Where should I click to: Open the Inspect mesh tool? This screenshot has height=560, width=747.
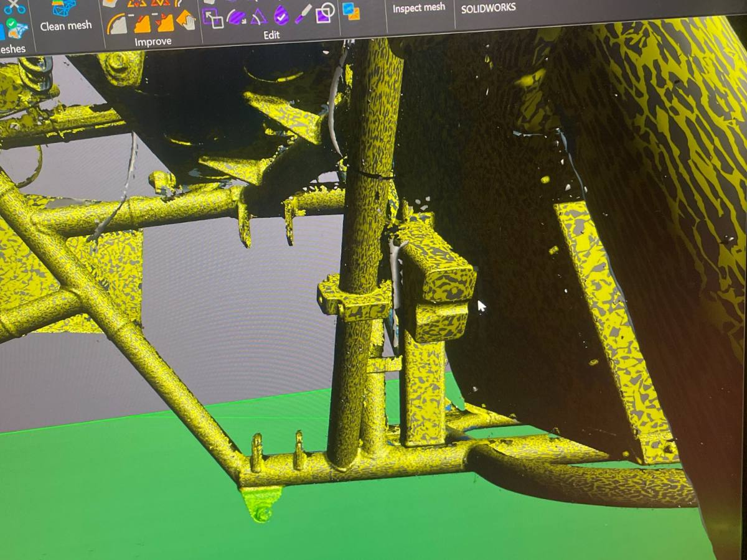coord(419,8)
